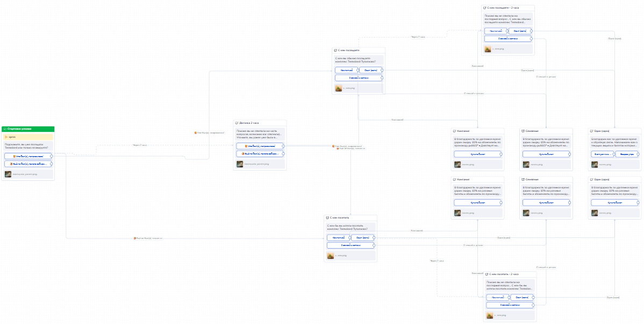
Task: Click the message icon beside Догонка 2 часа title
Action: 237,123
